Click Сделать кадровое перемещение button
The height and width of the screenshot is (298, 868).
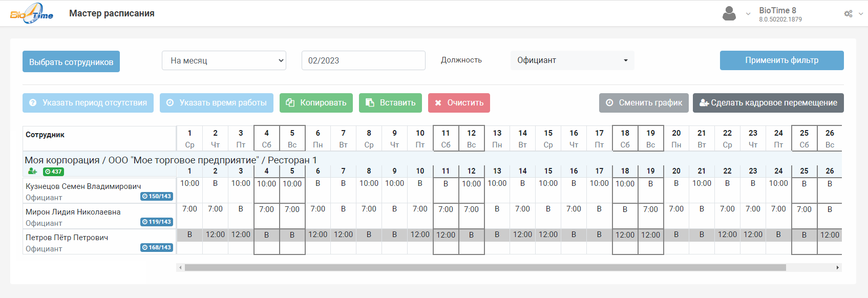768,103
